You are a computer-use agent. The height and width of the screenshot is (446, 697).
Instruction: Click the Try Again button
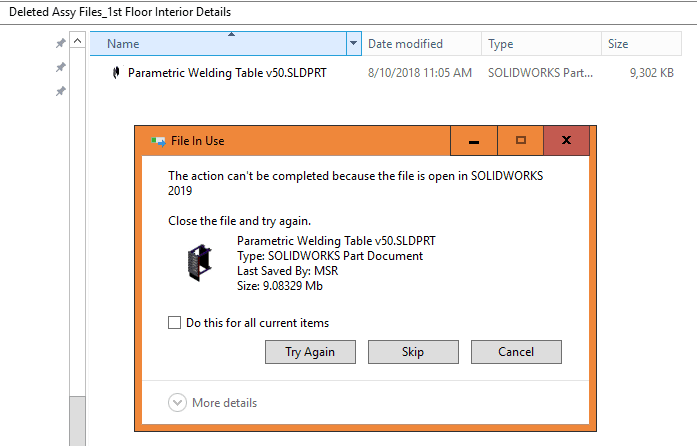[310, 352]
